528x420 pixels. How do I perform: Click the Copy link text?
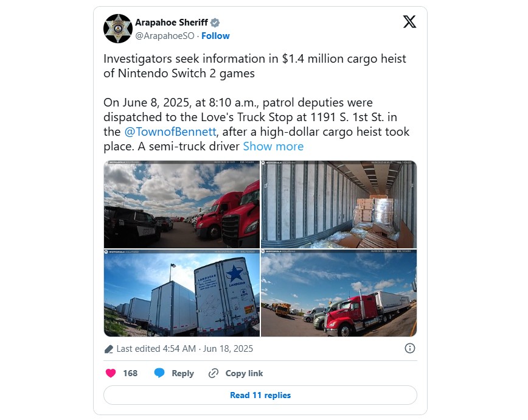(244, 373)
